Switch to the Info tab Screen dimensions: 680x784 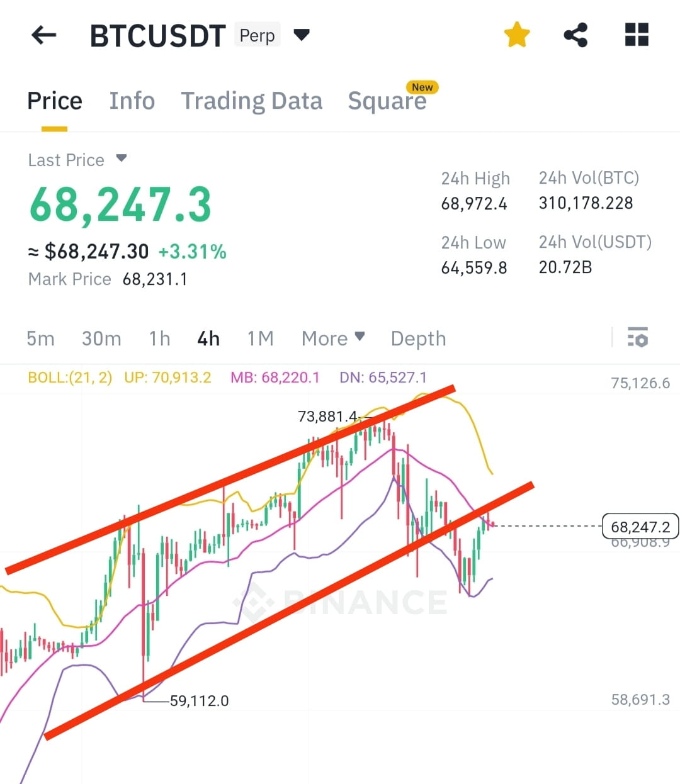click(132, 101)
